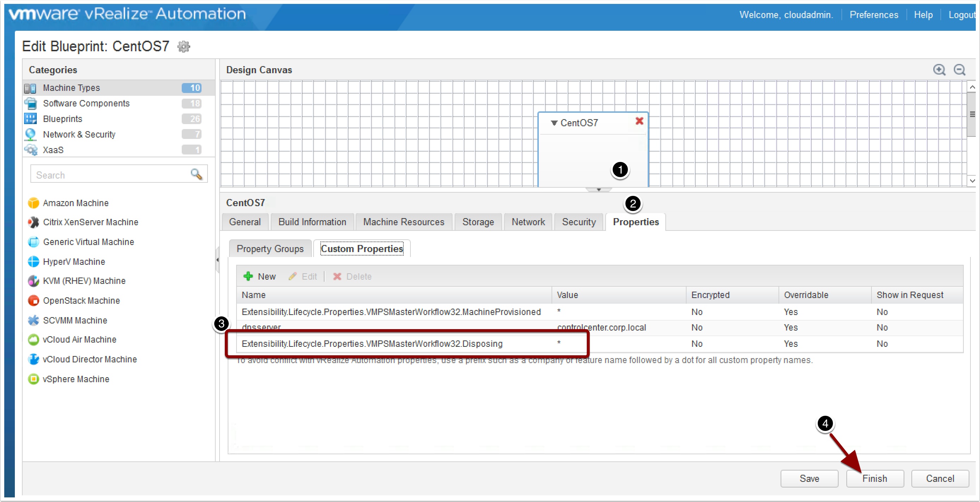Viewport: 980px width, 502px height.
Task: Click the search magnifier icon
Action: (x=196, y=174)
